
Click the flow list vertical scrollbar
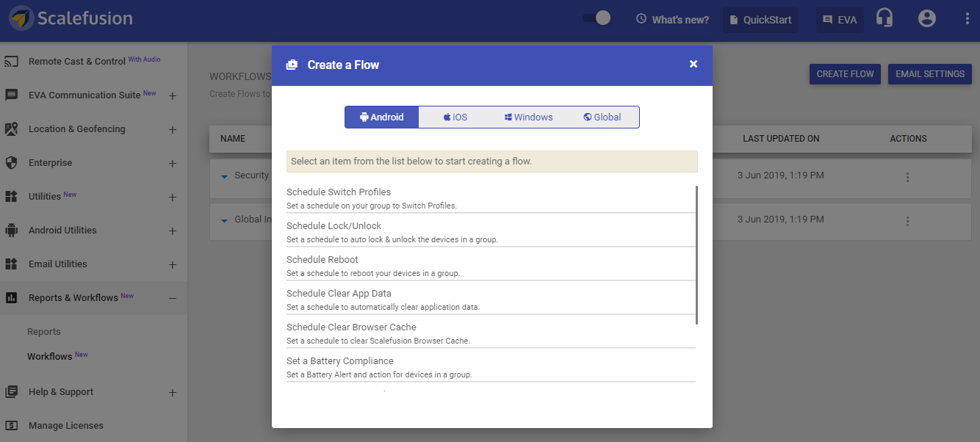point(696,255)
